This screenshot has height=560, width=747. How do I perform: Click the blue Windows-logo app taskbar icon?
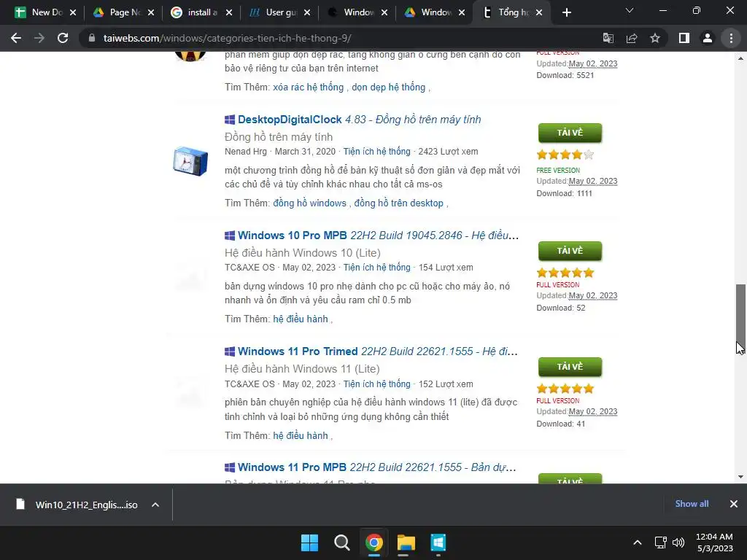[438, 542]
